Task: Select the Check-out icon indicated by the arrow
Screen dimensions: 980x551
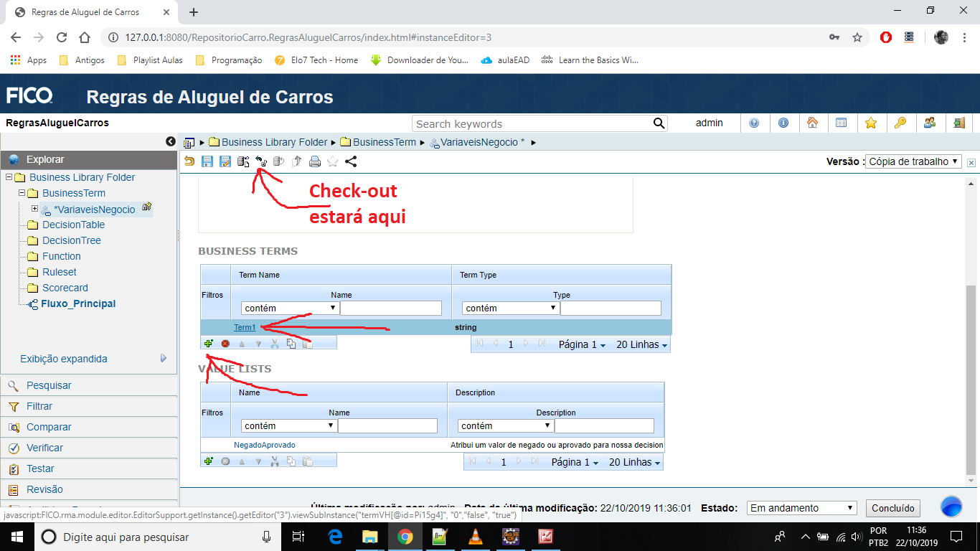Action: (x=261, y=161)
